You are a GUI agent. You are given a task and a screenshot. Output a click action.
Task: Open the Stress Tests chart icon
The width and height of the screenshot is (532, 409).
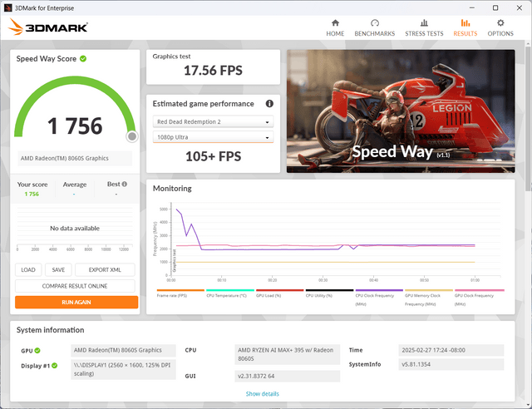pos(424,22)
